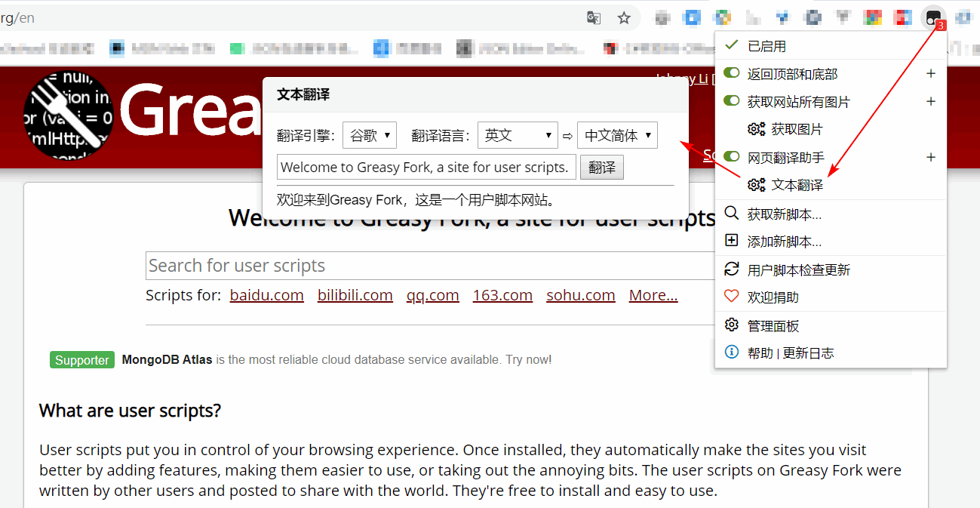
Task: Click the Tampermonkey extension icon in toolbar
Action: tap(932, 17)
